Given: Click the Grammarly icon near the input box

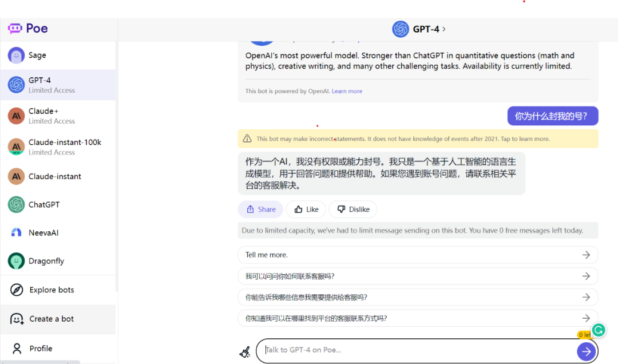Looking at the screenshot, I should [598, 330].
